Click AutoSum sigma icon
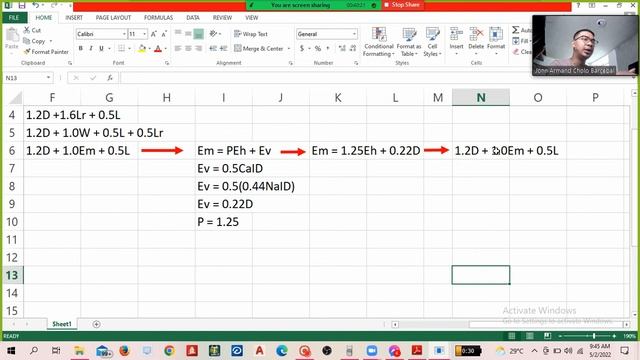The width and height of the screenshot is (640, 360). click(516, 30)
